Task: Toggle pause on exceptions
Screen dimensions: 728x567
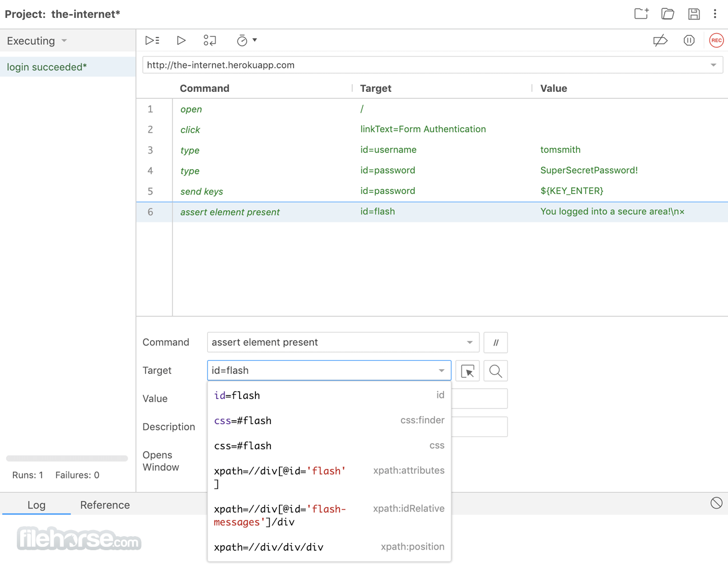Action: point(689,40)
